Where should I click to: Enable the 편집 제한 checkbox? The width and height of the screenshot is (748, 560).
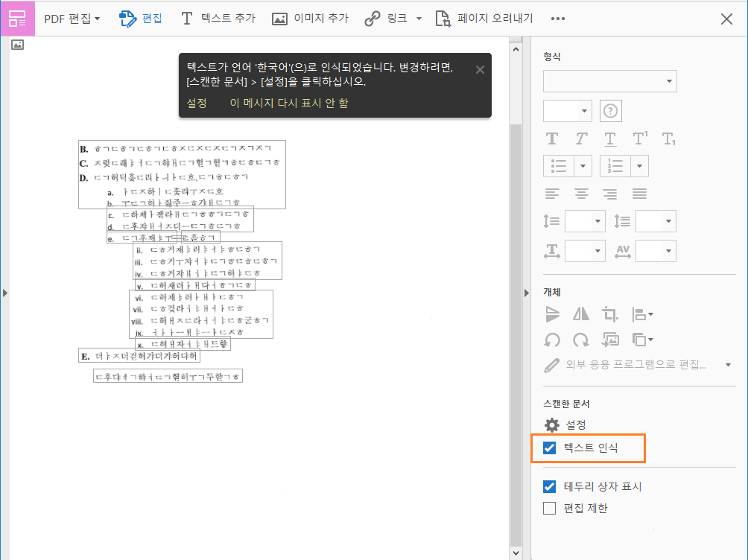click(549, 508)
